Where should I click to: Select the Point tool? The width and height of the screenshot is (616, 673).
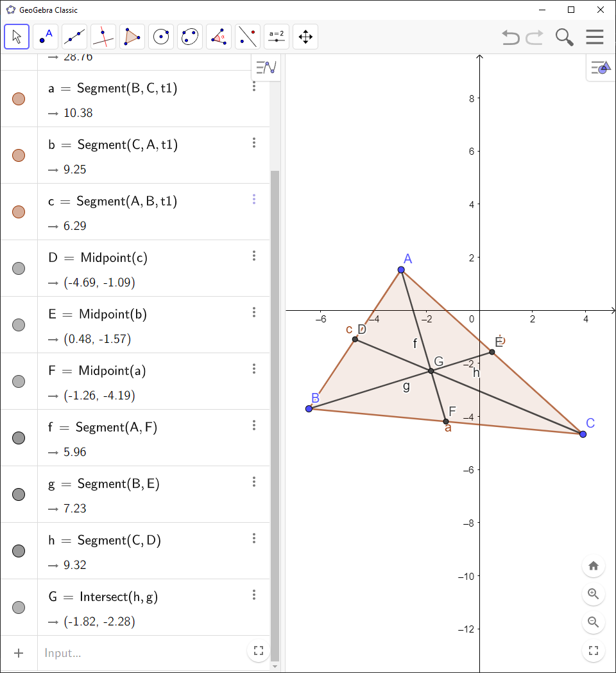(x=46, y=37)
